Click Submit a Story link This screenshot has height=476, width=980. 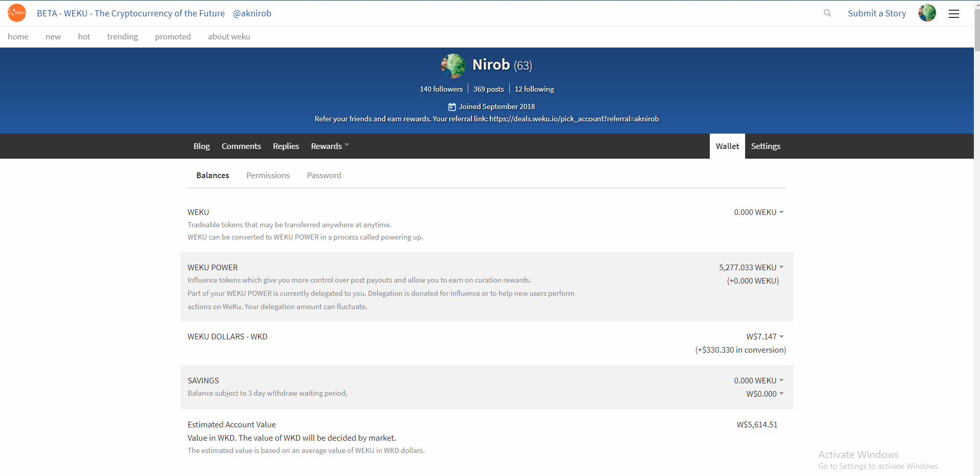(x=877, y=13)
